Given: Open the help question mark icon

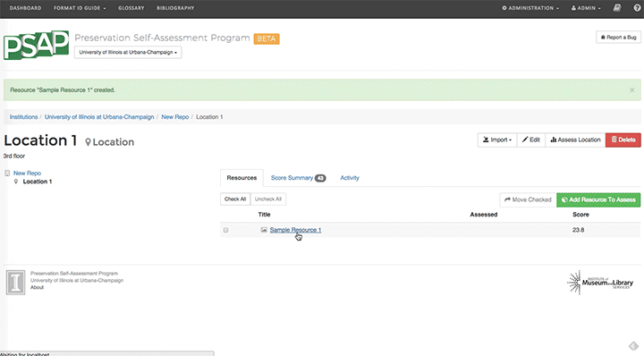Looking at the screenshot, I should tap(637, 8).
